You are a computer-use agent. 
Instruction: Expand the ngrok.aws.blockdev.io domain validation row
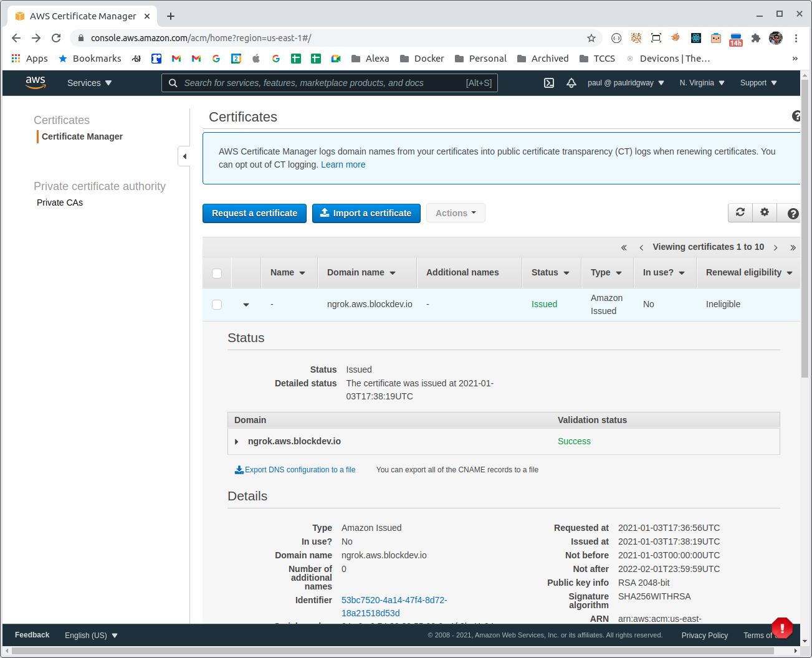pos(237,441)
